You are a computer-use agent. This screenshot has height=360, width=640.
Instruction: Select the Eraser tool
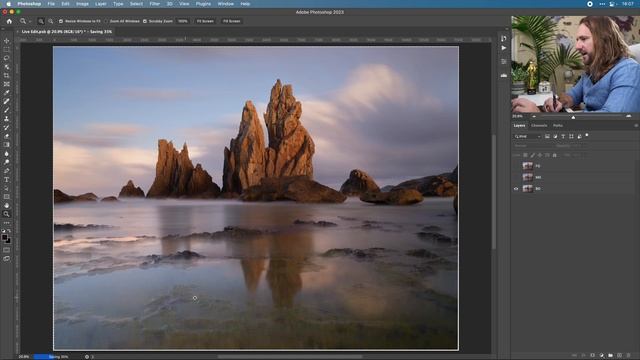tap(7, 136)
